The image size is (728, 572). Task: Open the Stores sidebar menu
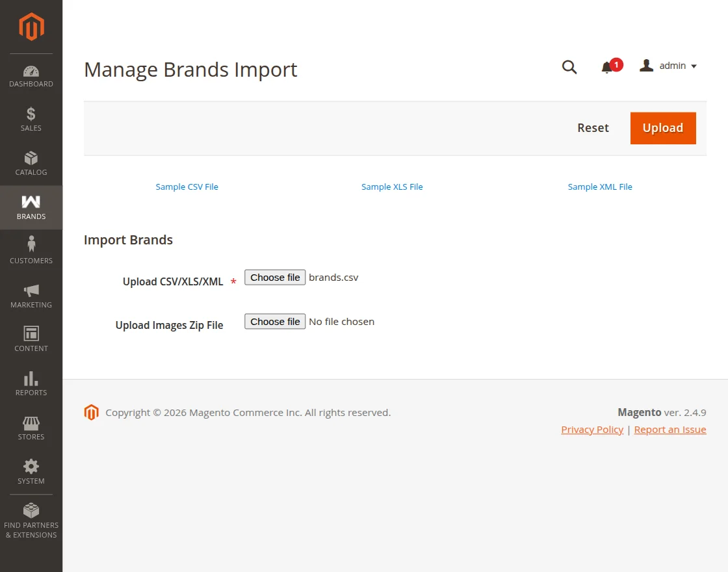click(x=31, y=428)
